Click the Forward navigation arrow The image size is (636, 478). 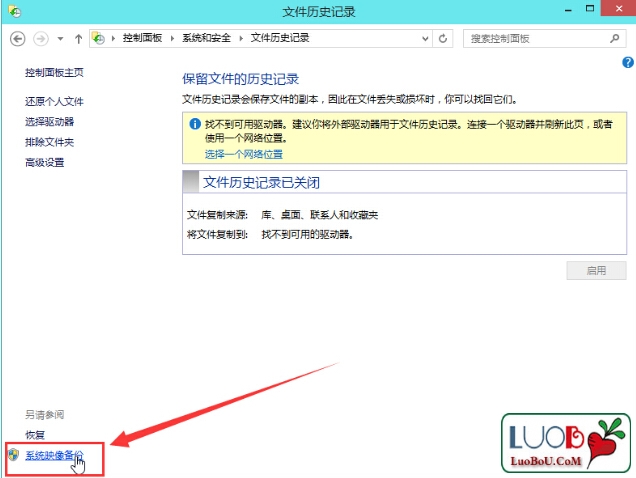(x=41, y=39)
